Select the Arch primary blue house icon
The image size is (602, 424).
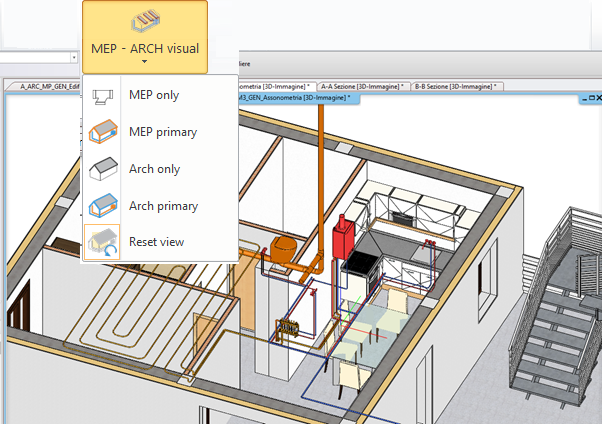(x=101, y=206)
